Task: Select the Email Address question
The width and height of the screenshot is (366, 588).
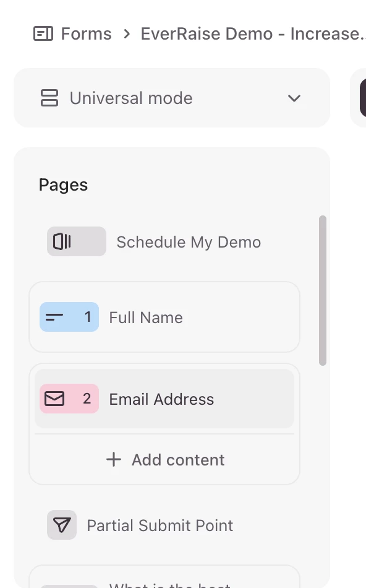Action: pos(164,399)
